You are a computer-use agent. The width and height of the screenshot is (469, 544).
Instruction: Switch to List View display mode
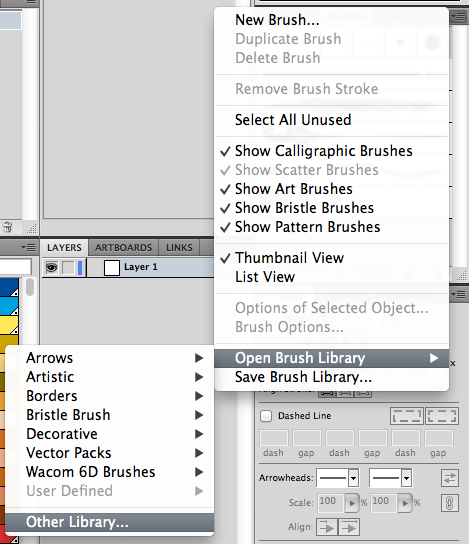pyautogui.click(x=331, y=277)
